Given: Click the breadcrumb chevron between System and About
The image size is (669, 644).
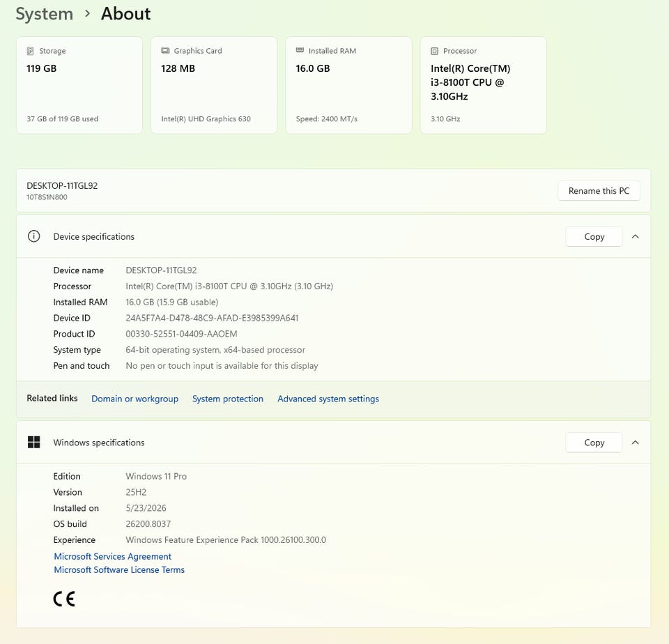Looking at the screenshot, I should point(88,14).
